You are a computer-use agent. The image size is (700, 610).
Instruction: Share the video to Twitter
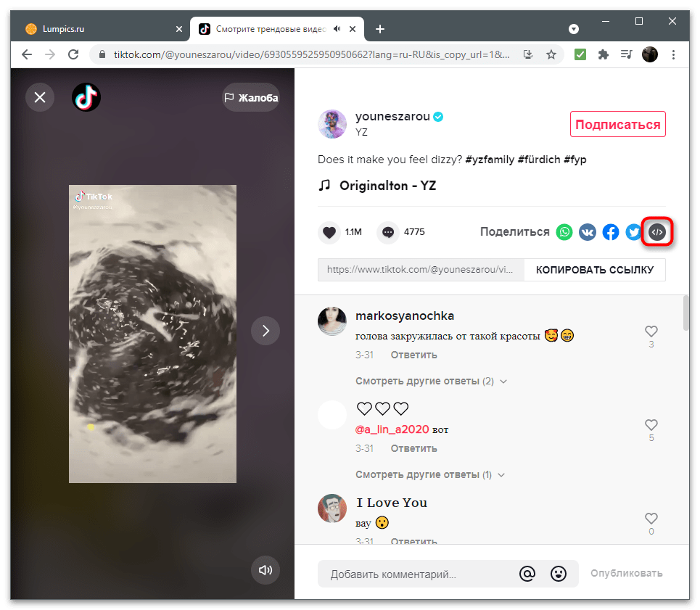[x=633, y=232]
